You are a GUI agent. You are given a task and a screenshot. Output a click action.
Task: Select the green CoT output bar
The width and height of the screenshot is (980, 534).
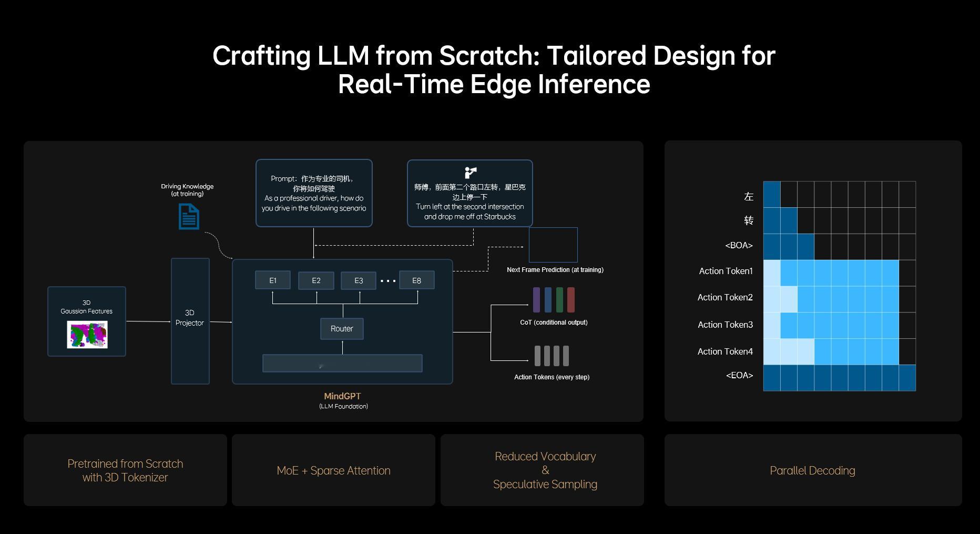[x=559, y=300]
